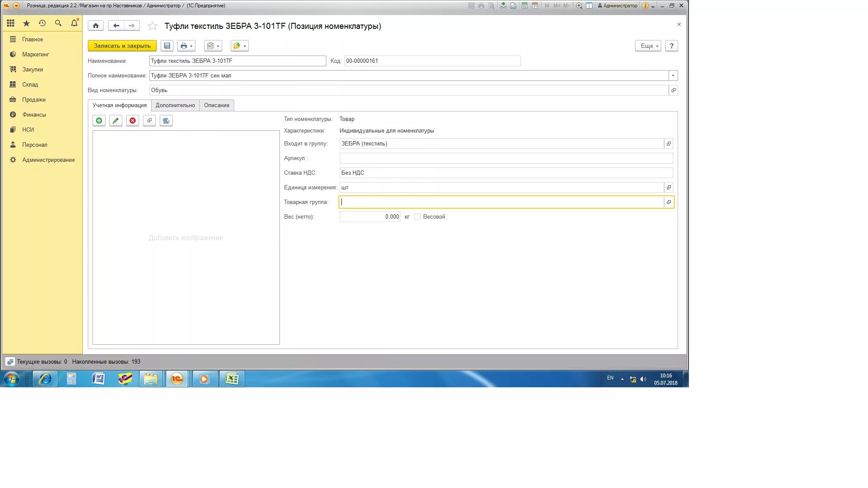Edit the image with the pencil icon
This screenshot has width=868, height=488.
tap(115, 120)
